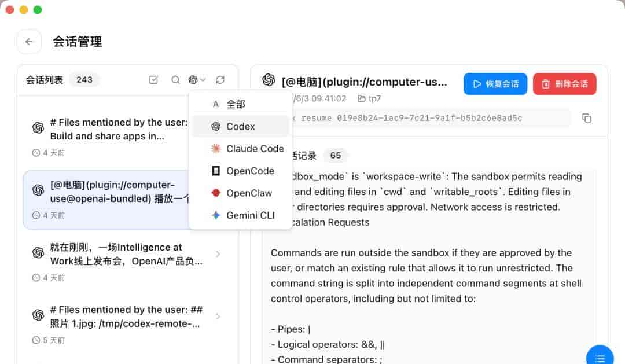
Task: Maximize the window with the green button
Action: click(x=38, y=10)
